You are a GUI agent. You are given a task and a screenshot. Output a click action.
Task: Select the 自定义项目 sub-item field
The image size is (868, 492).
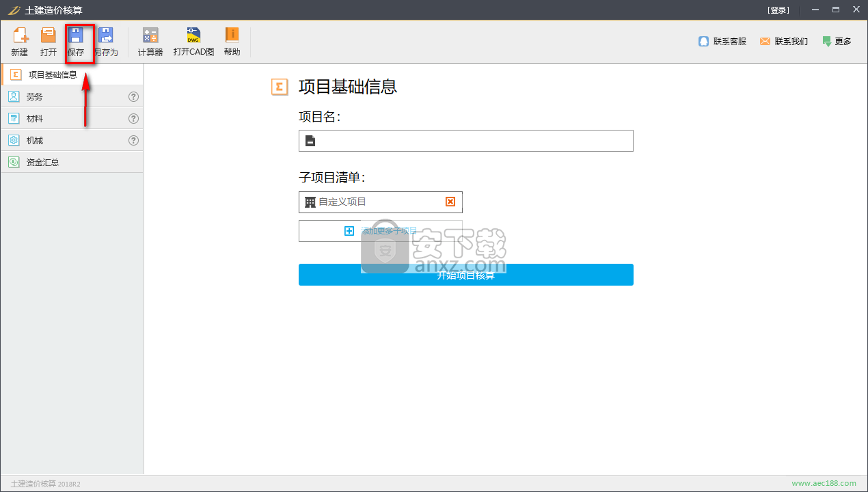point(381,202)
